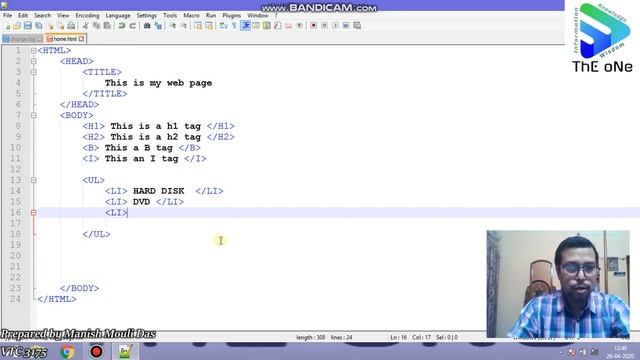Open the Search menu
Screen dimensions: 640x360
click(x=42, y=16)
